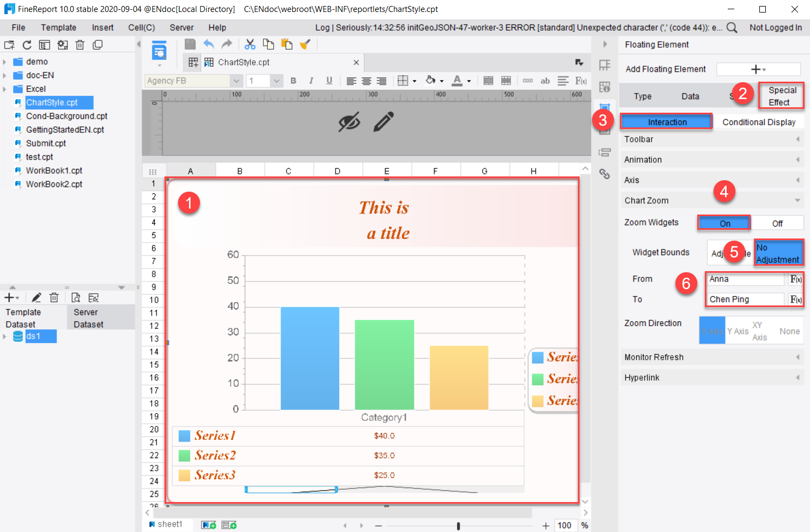810x532 pixels.
Task: Click inside the From field containing Anna
Action: coord(745,279)
